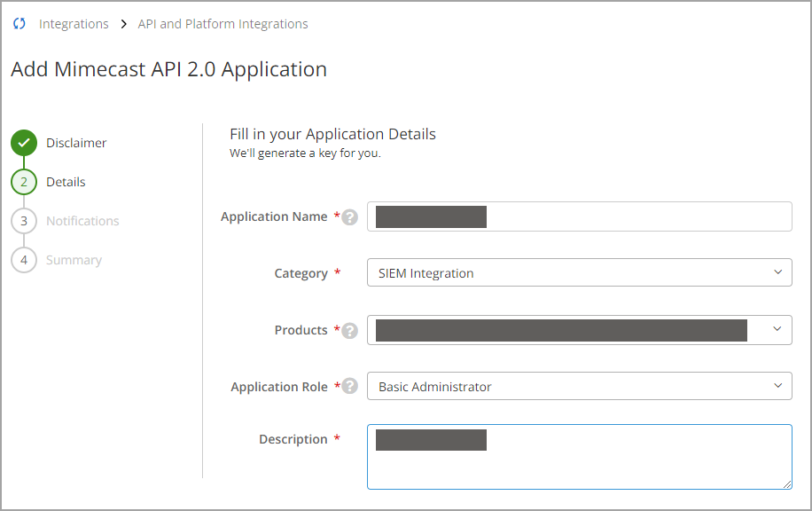
Task: Open help icon beside Products
Action: point(349,331)
